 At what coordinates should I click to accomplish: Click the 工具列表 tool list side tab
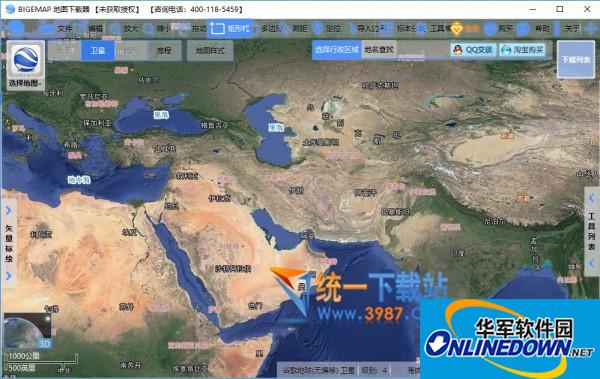[592, 232]
